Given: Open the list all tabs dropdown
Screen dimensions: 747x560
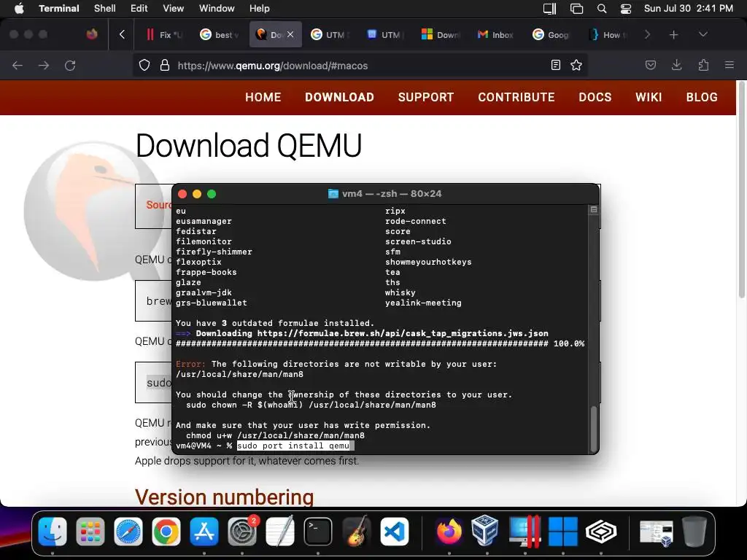Looking at the screenshot, I should (x=703, y=34).
